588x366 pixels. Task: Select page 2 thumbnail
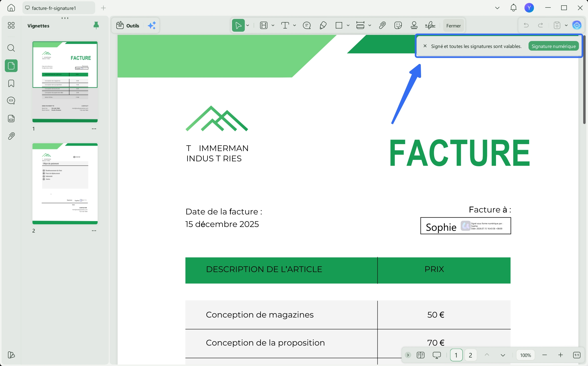tap(65, 184)
